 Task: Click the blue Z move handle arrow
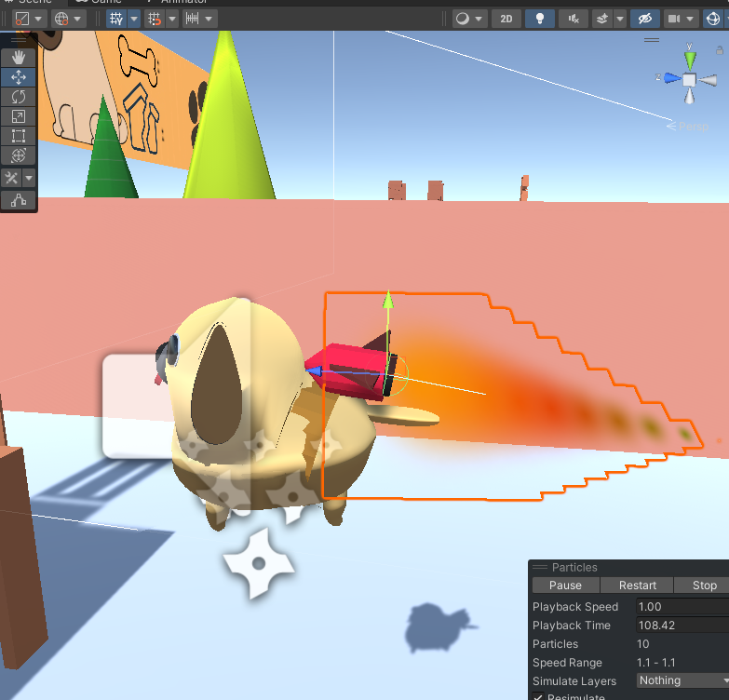click(315, 370)
